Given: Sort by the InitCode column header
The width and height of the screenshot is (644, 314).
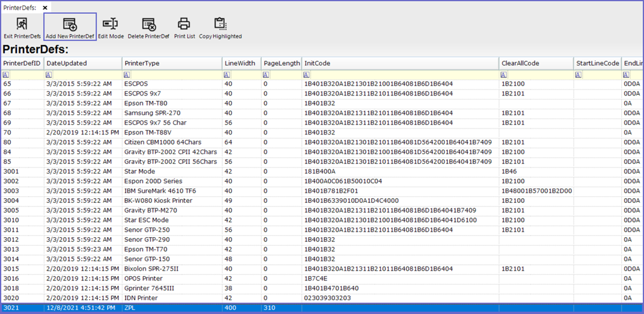Looking at the screenshot, I should tap(317, 63).
